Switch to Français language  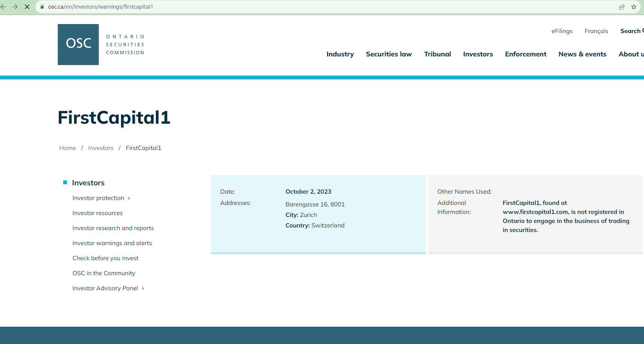(596, 31)
